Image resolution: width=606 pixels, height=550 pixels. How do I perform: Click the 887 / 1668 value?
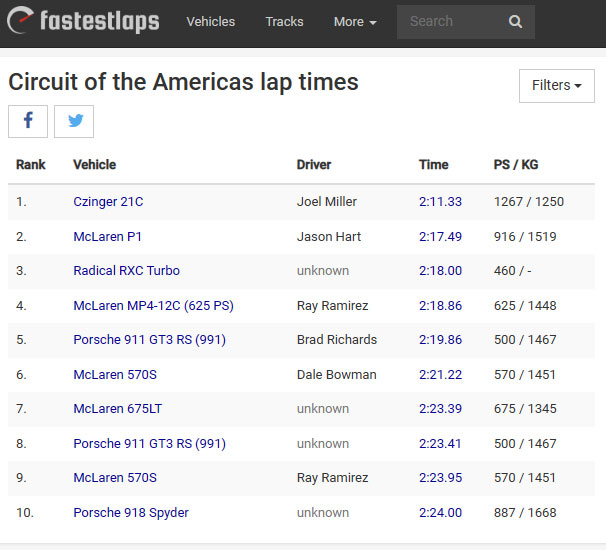pyautogui.click(x=525, y=513)
